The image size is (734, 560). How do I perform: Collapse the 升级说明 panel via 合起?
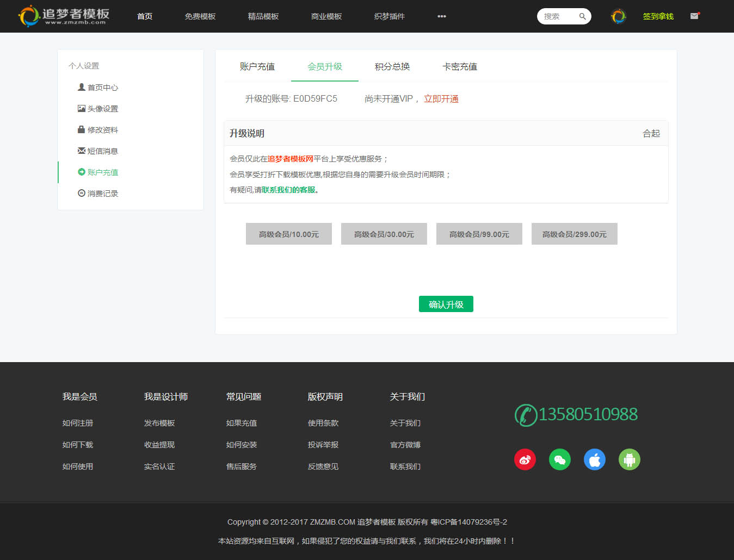[651, 133]
